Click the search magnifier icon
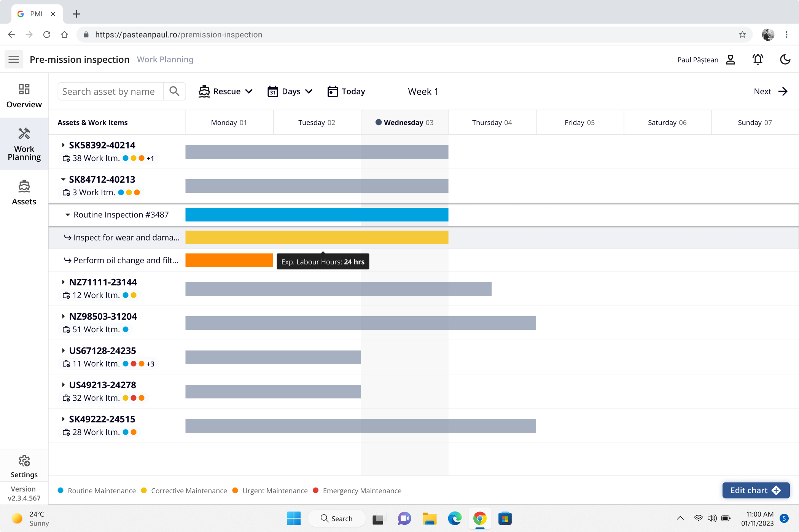Image resolution: width=799 pixels, height=532 pixels. click(x=174, y=91)
